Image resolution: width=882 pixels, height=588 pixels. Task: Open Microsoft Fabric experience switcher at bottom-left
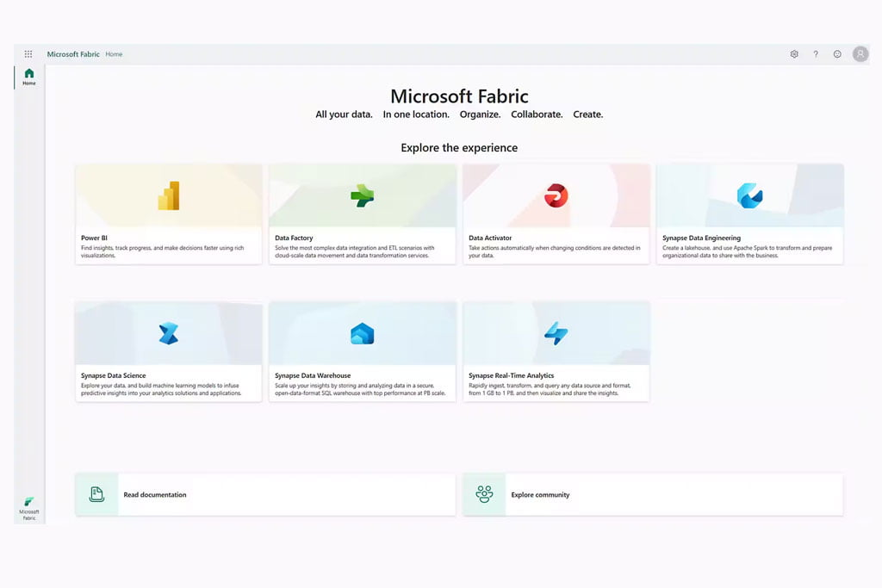[29, 507]
